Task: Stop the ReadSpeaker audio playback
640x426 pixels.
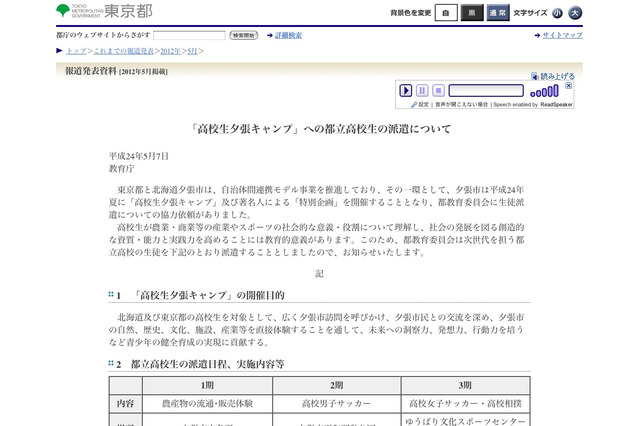Action: (438, 91)
